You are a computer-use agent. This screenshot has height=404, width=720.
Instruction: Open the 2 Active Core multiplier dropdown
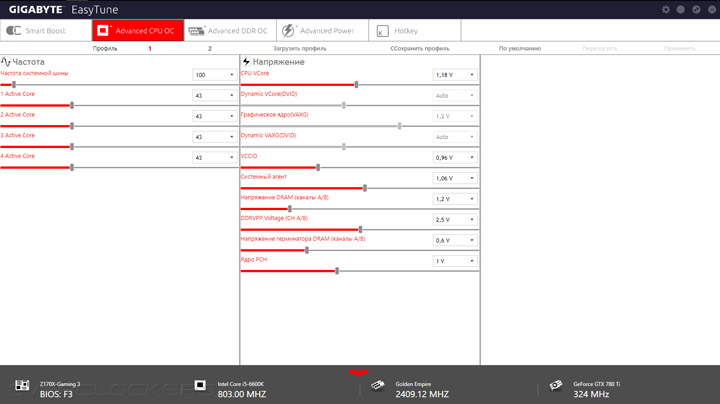214,116
